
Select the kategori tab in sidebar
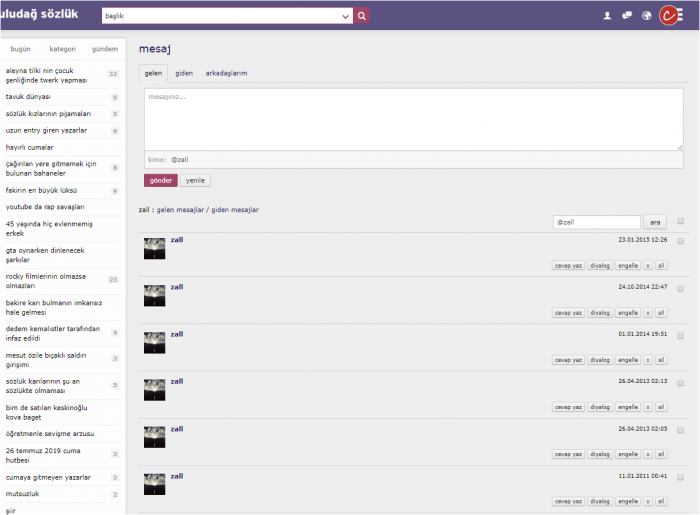(62, 48)
